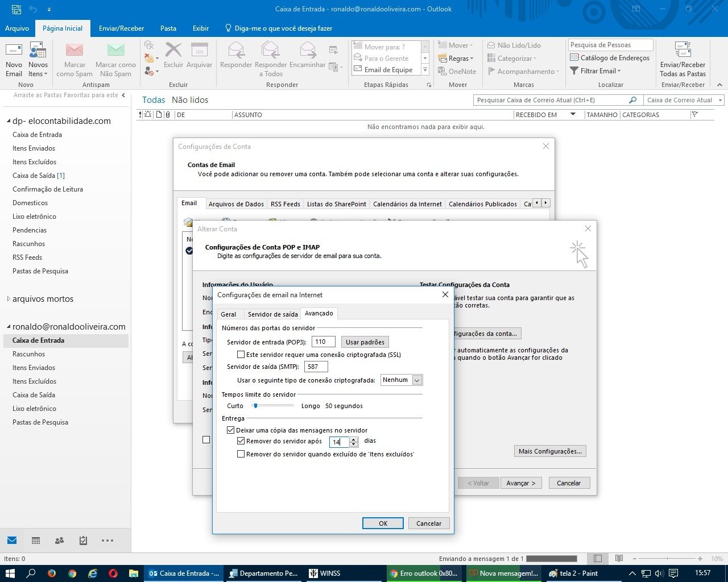Open the Novos Itens ribbon icon
Viewport: 728px width, 582px height.
38,59
